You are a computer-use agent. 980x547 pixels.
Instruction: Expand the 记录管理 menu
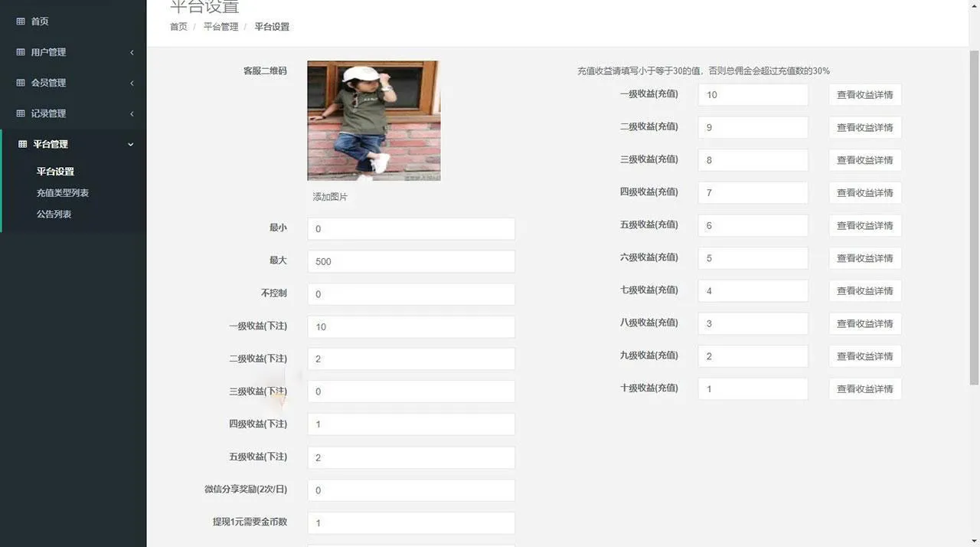click(73, 113)
